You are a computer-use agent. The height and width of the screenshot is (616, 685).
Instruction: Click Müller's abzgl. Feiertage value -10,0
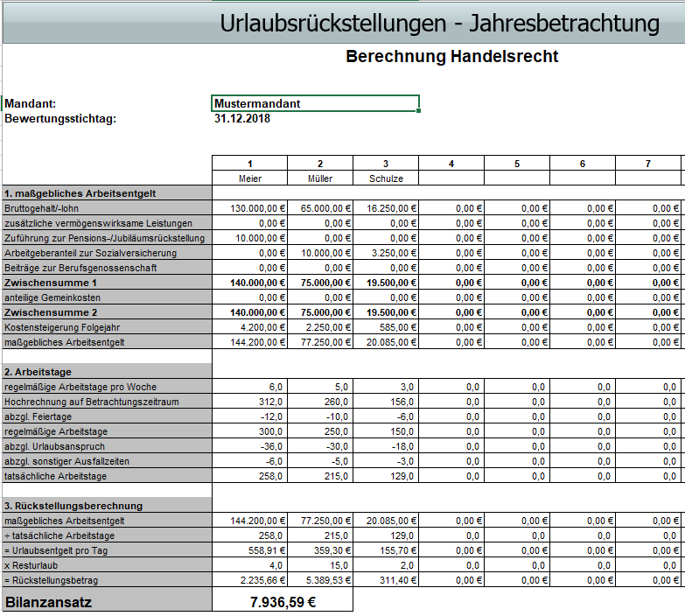(319, 416)
